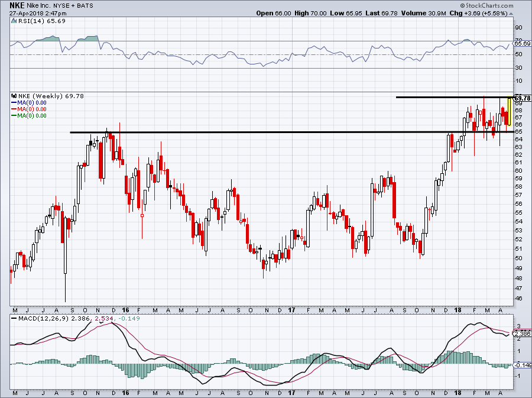
Task: Click the NYSE + BATS exchange label
Action: pos(73,6)
